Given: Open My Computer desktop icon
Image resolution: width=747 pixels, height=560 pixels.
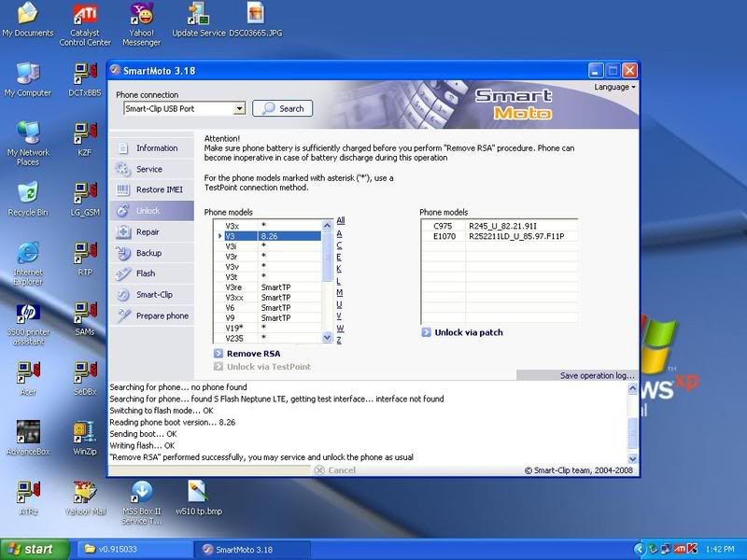Looking at the screenshot, I should pos(28,80).
